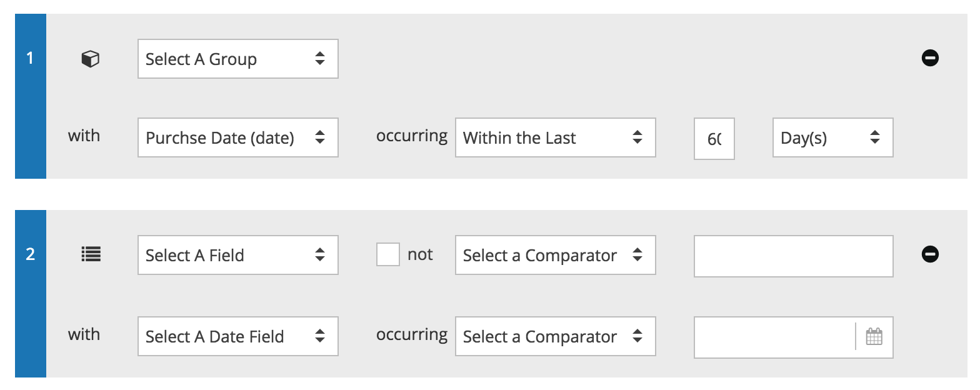Image resolution: width=980 pixels, height=390 pixels.
Task: Expand the Within the Last dropdown
Action: [555, 137]
